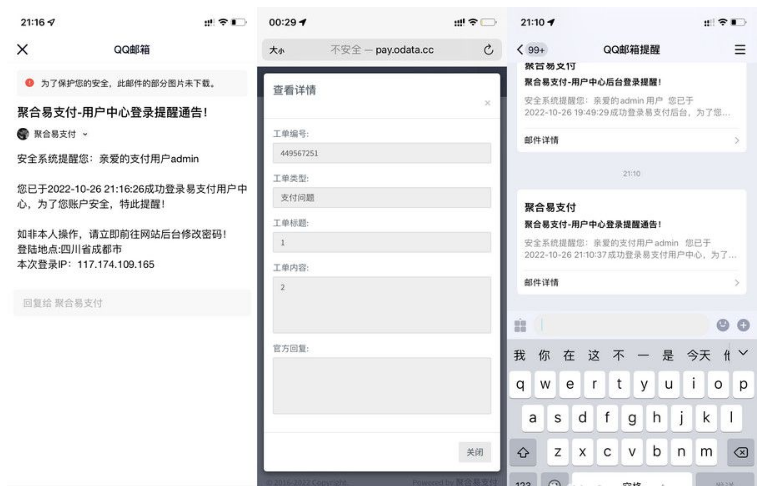Tap the image-not-downloaded notice banner
The width and height of the screenshot is (765, 486).
point(132,83)
